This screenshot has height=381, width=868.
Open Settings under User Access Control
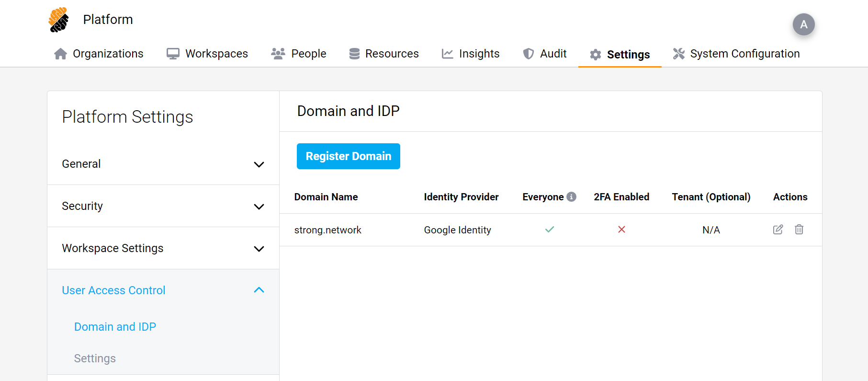click(x=95, y=358)
